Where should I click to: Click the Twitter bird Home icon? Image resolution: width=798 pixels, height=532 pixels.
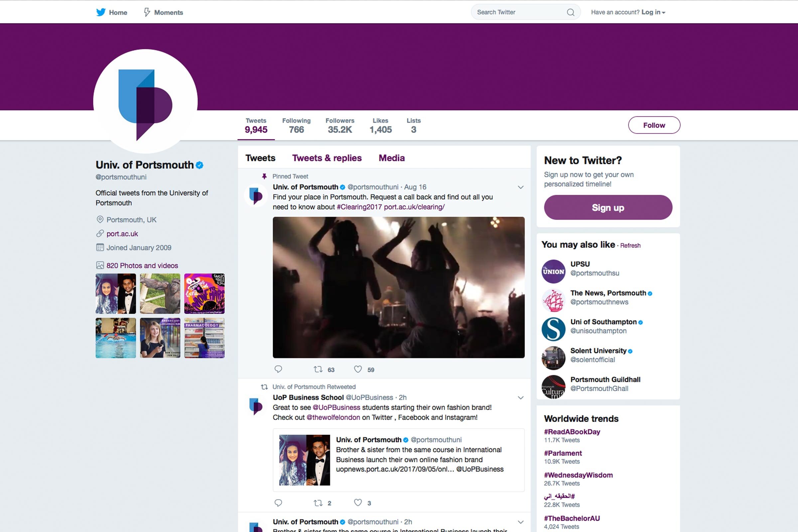[x=101, y=12]
